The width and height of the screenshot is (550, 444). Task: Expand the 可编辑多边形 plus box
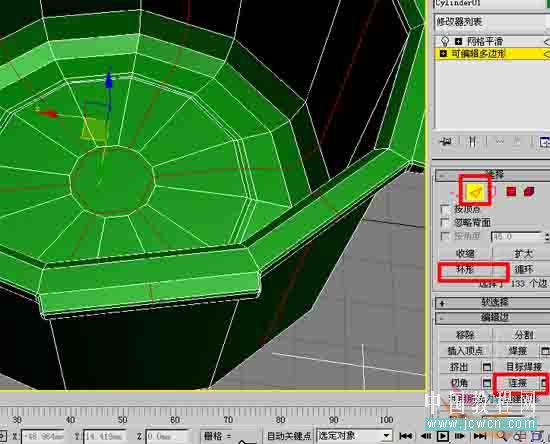(x=443, y=54)
